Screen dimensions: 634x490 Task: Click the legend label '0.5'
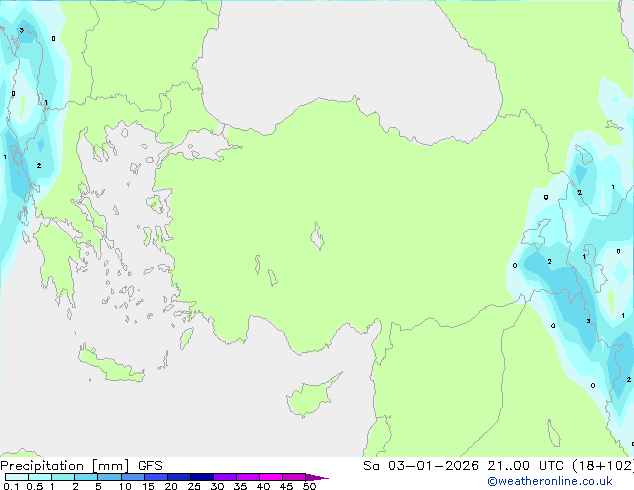click(x=35, y=486)
